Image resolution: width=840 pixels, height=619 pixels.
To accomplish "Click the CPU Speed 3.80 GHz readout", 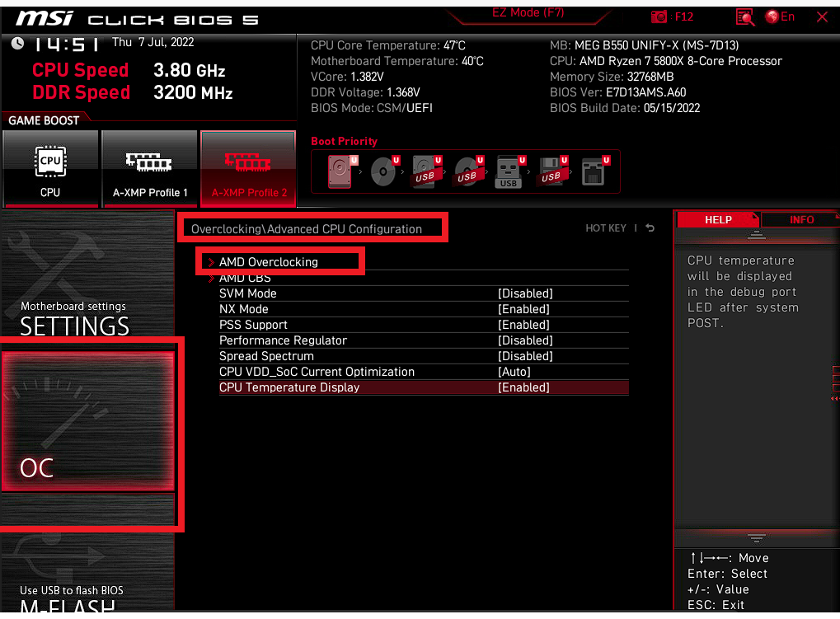I will point(129,70).
